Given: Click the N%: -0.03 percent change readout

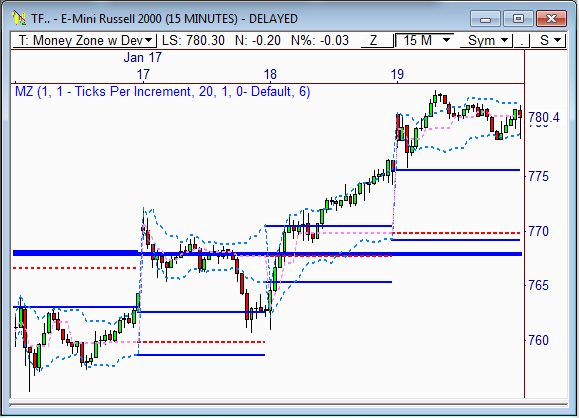Looking at the screenshot, I should (320, 40).
